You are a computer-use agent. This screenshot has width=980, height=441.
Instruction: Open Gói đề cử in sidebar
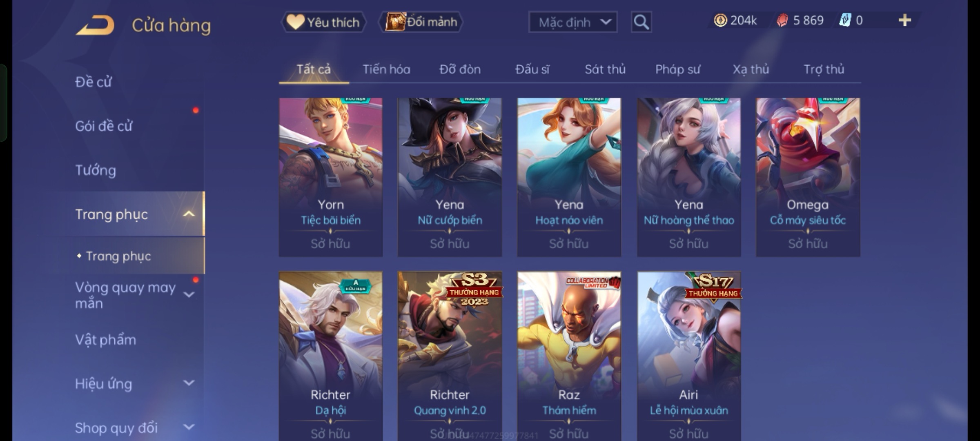pyautogui.click(x=104, y=126)
